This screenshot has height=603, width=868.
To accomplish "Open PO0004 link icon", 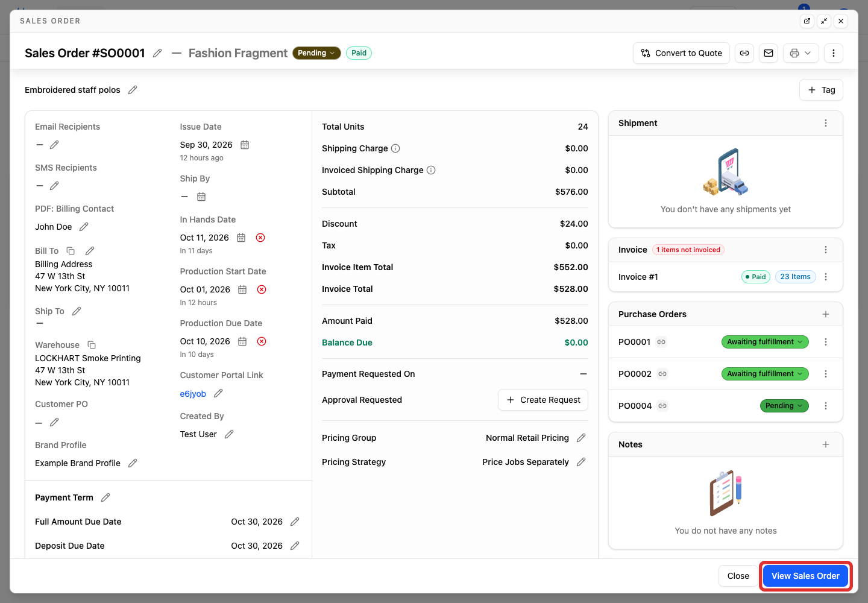I will point(662,406).
